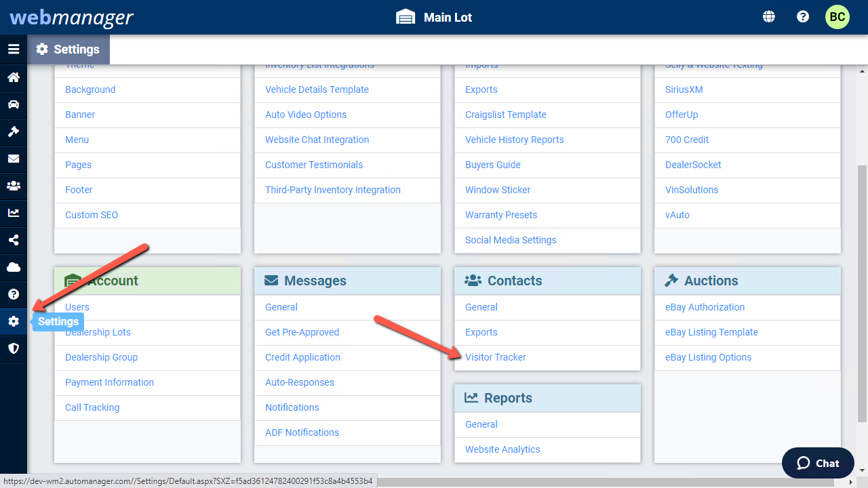Open ADF Notifications link
Screen dimensions: 868x488
click(x=302, y=432)
